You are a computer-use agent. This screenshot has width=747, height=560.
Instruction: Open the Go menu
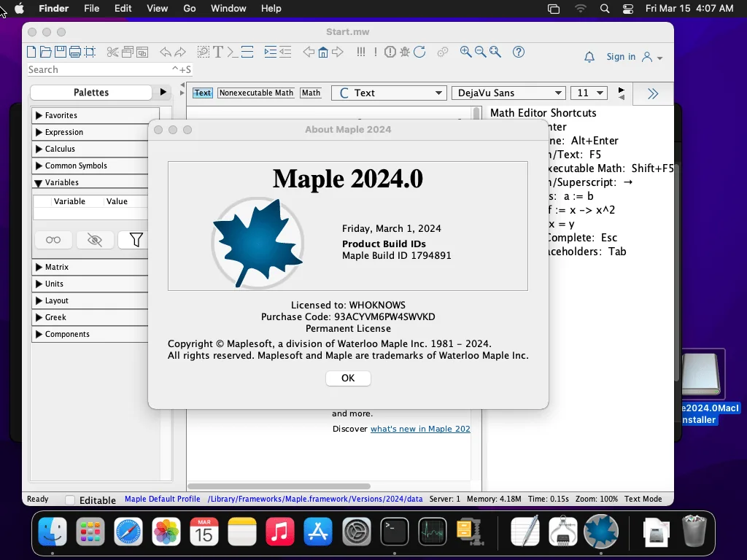[190, 8]
